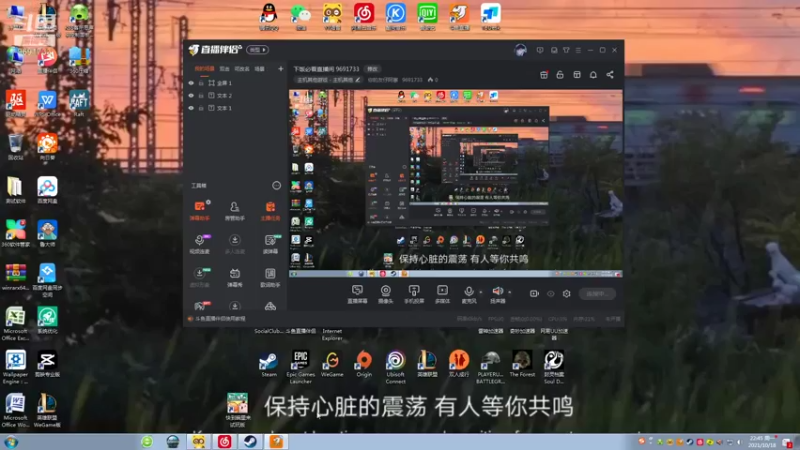Open the settings gear in the bottom bar
Image resolution: width=800 pixels, height=450 pixels.
point(566,294)
